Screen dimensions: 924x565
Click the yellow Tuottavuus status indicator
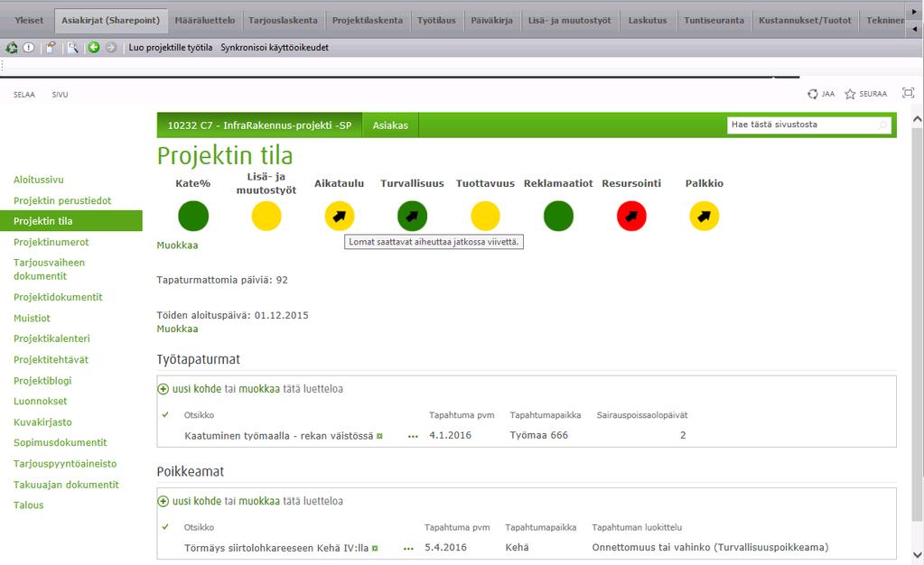(x=486, y=217)
